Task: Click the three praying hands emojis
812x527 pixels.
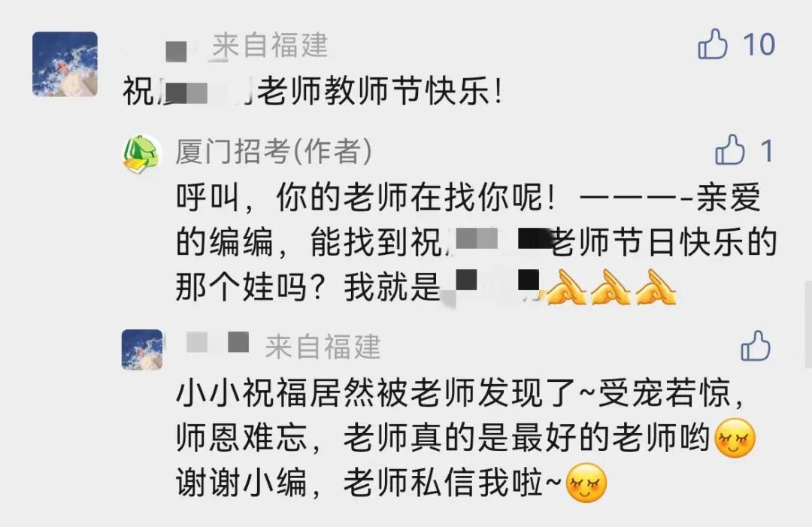Action: tap(611, 286)
